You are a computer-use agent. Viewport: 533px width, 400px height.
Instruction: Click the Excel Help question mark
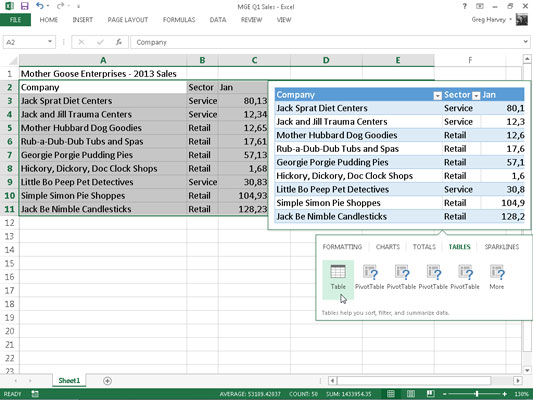(465, 6)
